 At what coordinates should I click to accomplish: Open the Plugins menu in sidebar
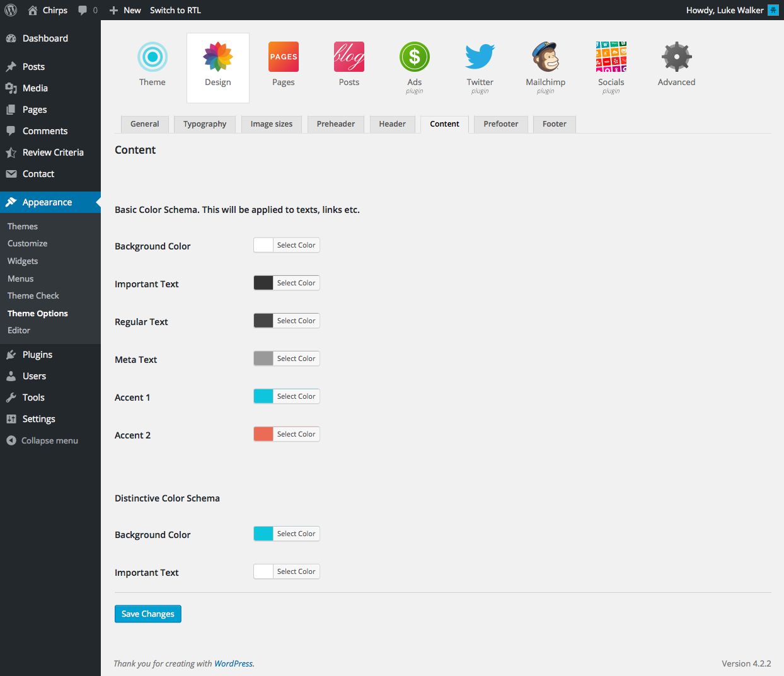(37, 355)
